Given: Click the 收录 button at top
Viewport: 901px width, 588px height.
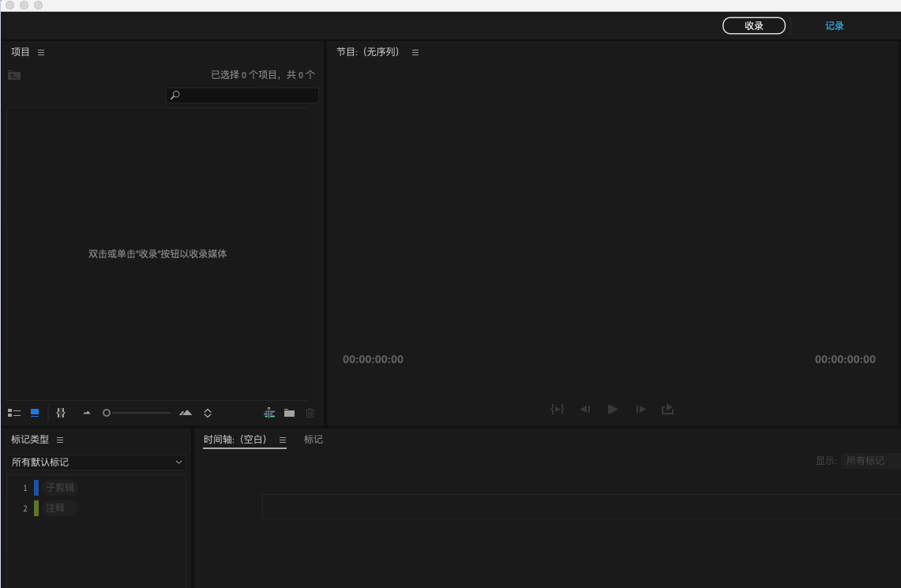Looking at the screenshot, I should (754, 26).
